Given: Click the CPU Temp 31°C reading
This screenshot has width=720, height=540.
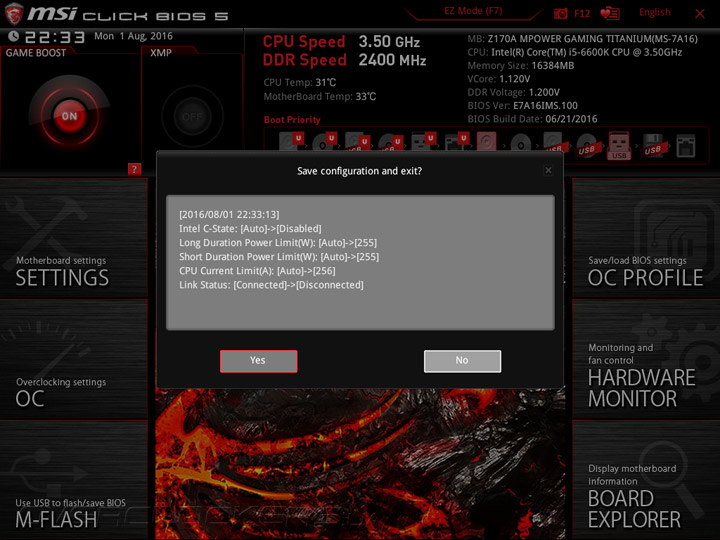Looking at the screenshot, I should point(299,83).
